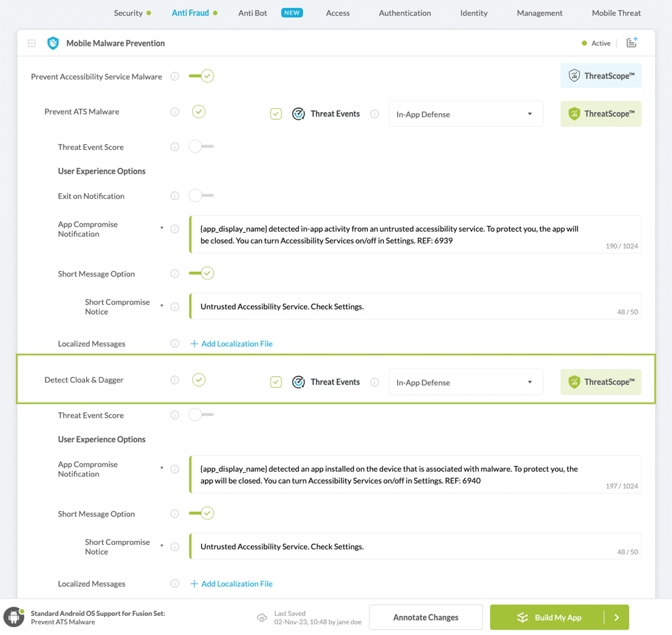Open In-App Defense dropdown for Detect Cloak & Dagger

[465, 382]
